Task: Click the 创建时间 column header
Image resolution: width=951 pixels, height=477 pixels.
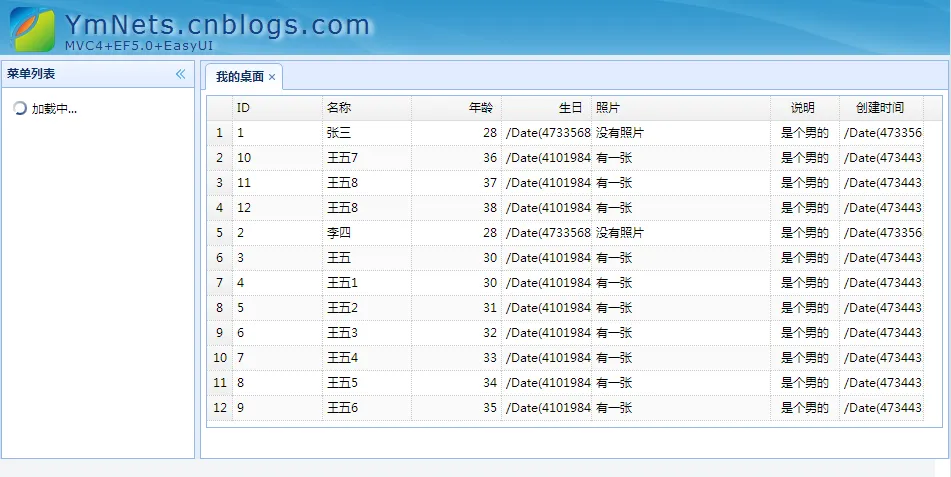Action: (881, 108)
